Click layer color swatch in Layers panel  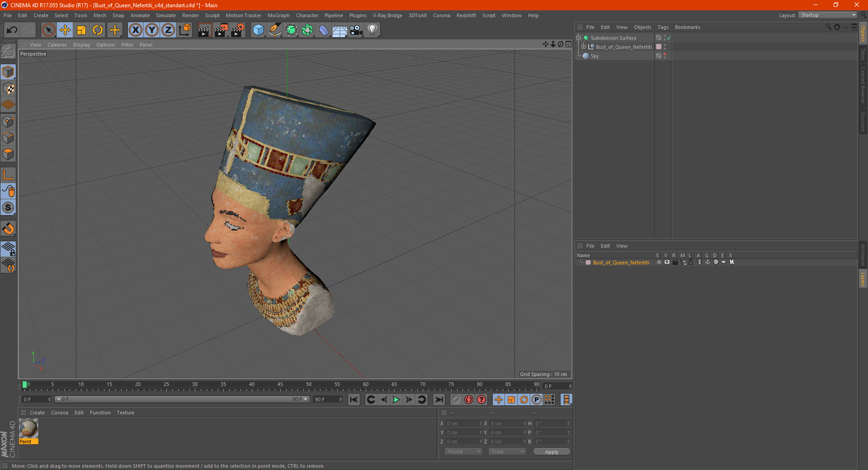coord(588,263)
